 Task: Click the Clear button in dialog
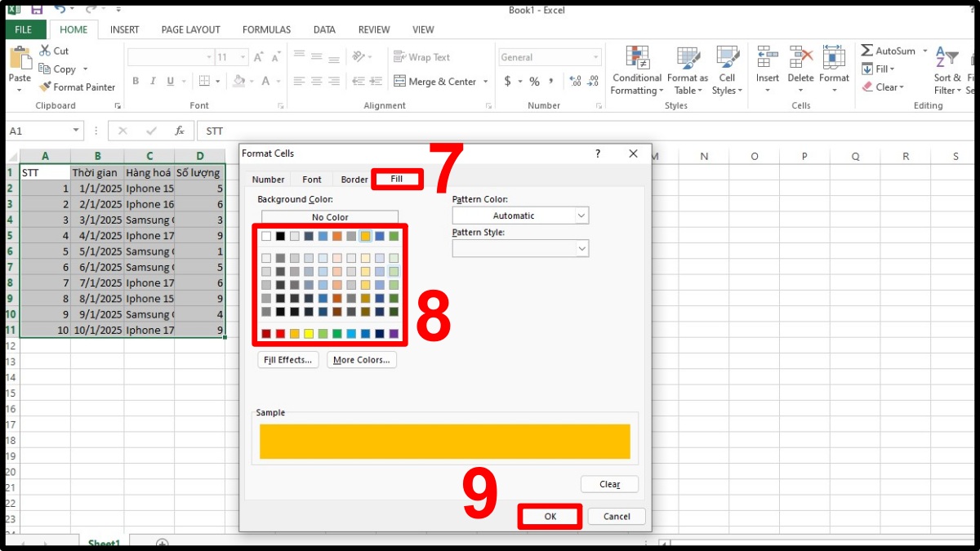pos(609,484)
